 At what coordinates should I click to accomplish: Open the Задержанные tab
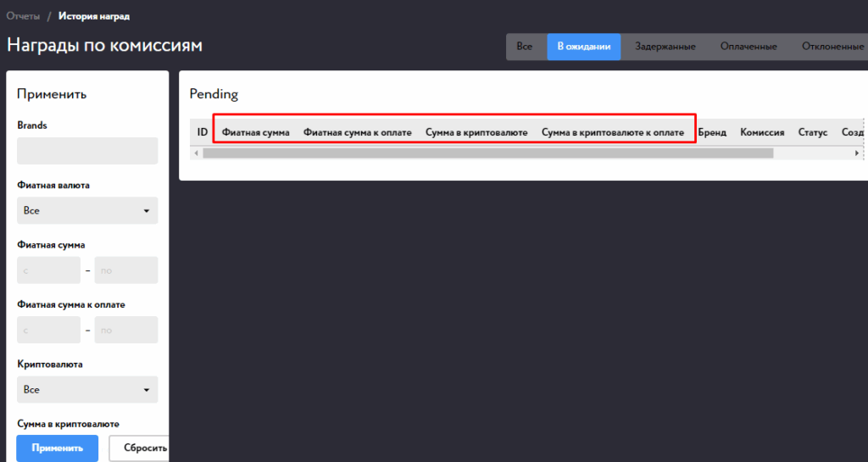click(x=665, y=47)
